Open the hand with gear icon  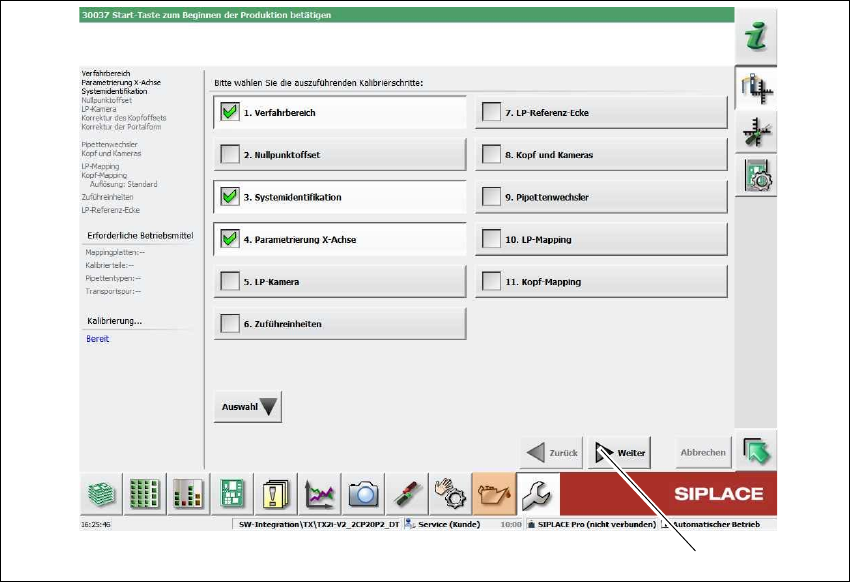coord(450,494)
